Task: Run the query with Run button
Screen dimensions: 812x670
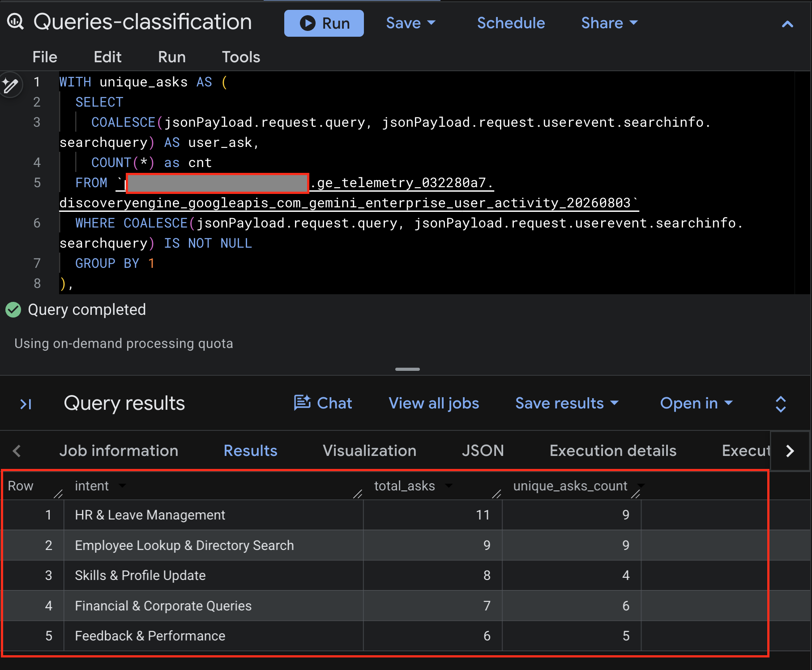Action: (x=324, y=23)
